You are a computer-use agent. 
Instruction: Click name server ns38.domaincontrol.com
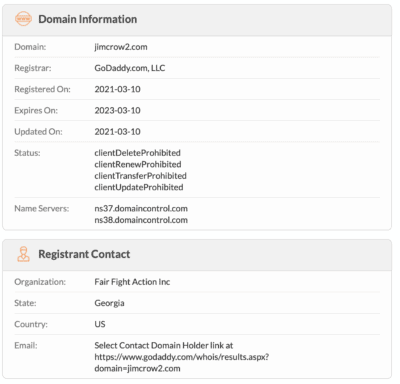pyautogui.click(x=141, y=220)
